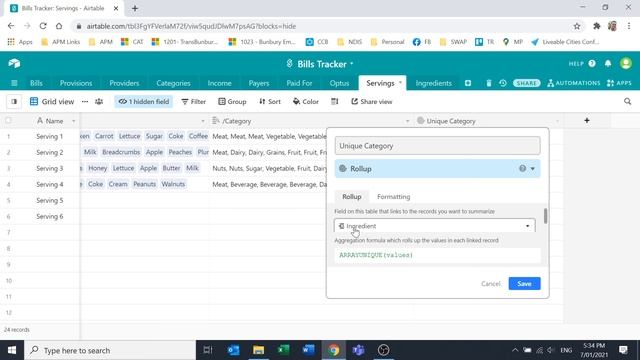Click the Carrot ingredient chip in Serving 1

point(104,136)
